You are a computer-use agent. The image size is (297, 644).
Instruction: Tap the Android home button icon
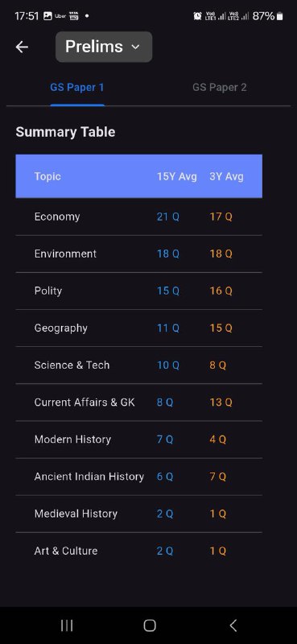click(x=150, y=625)
